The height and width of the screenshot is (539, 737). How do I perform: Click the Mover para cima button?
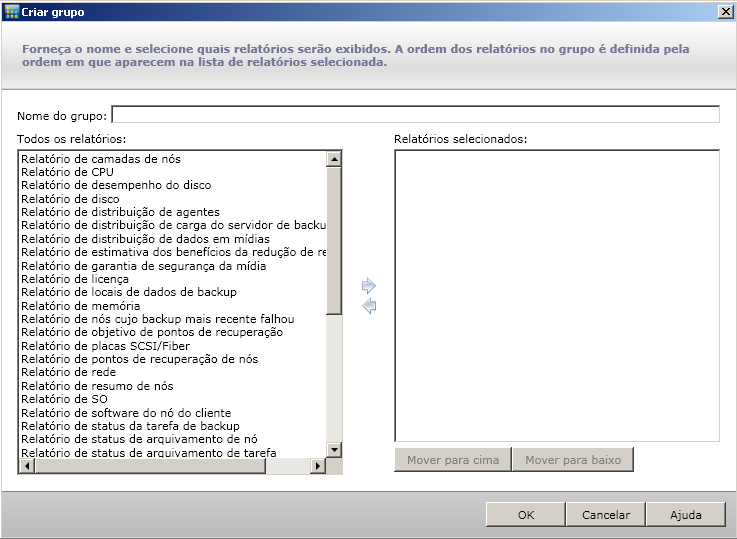[x=453, y=460]
